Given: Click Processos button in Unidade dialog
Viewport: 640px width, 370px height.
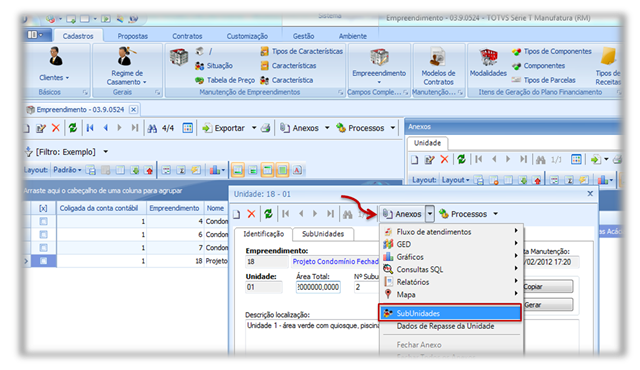Looking at the screenshot, I should 463,214.
